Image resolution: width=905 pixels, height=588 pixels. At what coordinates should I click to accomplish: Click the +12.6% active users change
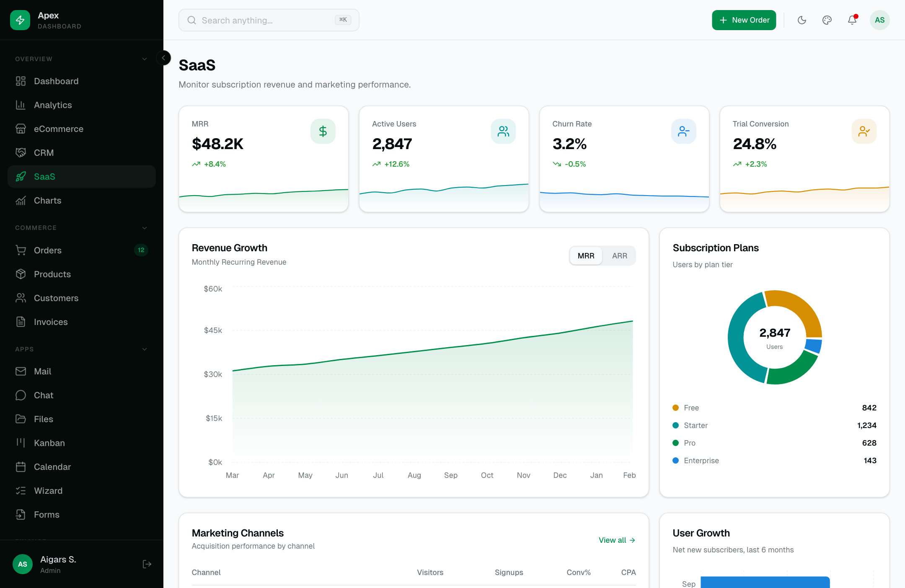point(397,164)
